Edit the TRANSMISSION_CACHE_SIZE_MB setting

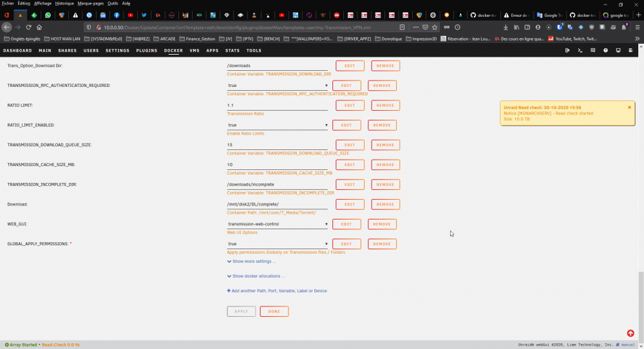click(350, 165)
